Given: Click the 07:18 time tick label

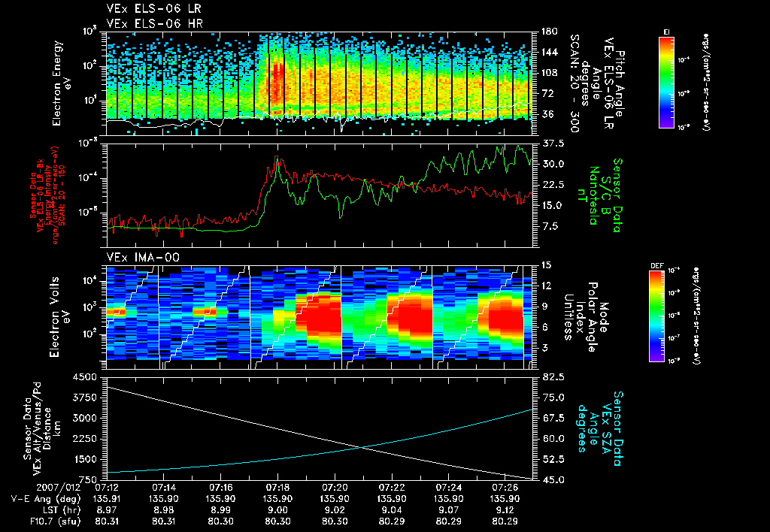Looking at the screenshot, I should [277, 488].
